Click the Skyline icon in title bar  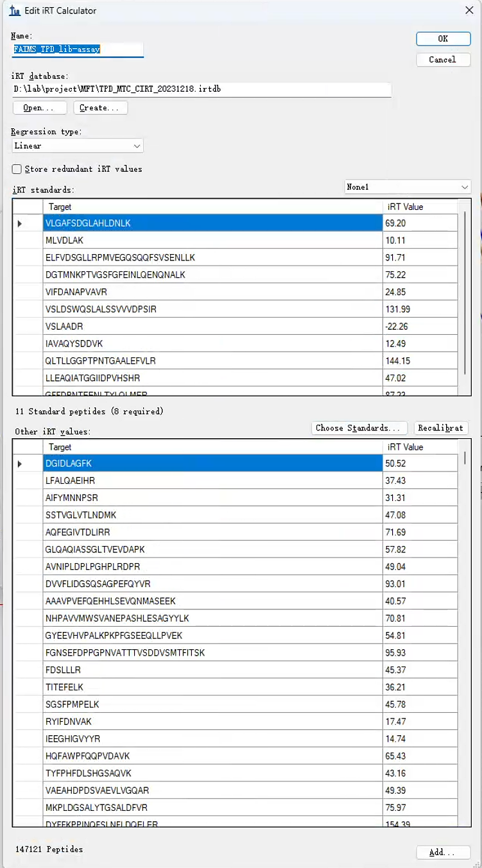coord(14,11)
